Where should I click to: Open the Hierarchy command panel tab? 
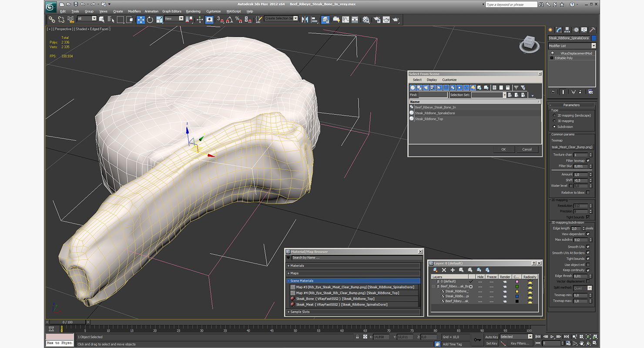(x=567, y=30)
